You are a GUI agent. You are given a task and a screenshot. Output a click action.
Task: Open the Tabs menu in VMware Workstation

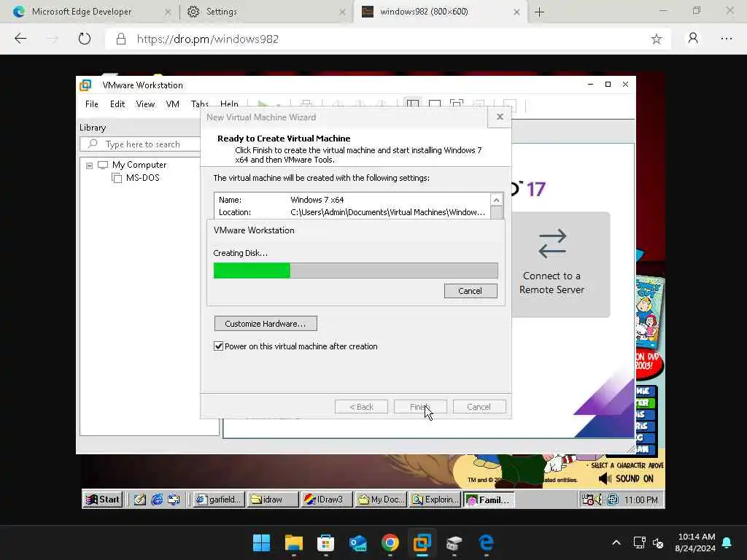(x=200, y=104)
